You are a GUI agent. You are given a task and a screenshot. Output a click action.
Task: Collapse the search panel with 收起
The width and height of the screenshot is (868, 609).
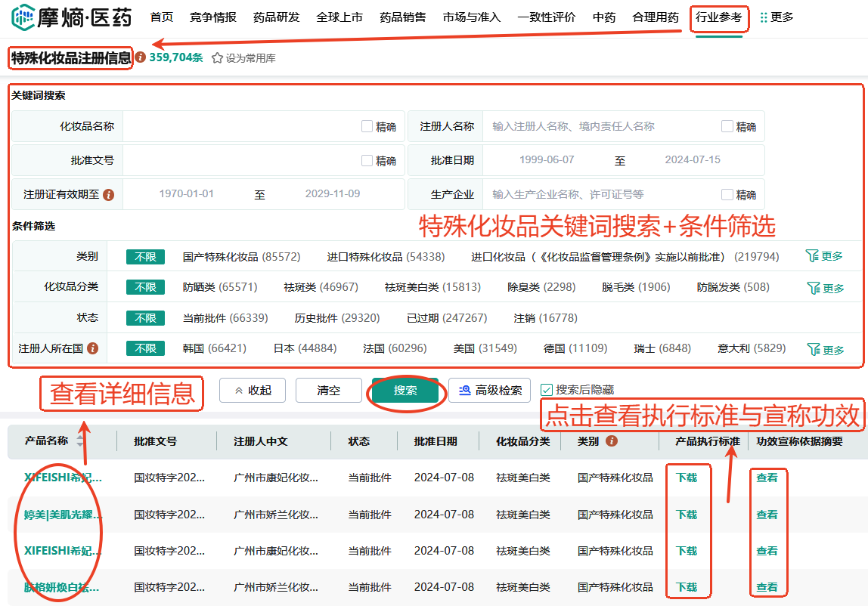(x=253, y=391)
